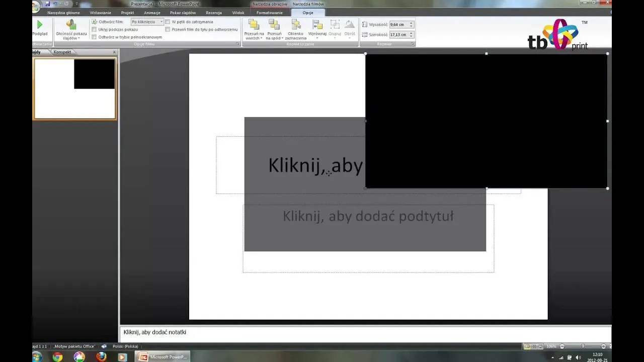Launch Firefox from taskbar
This screenshot has width=644, height=362.
[101, 357]
